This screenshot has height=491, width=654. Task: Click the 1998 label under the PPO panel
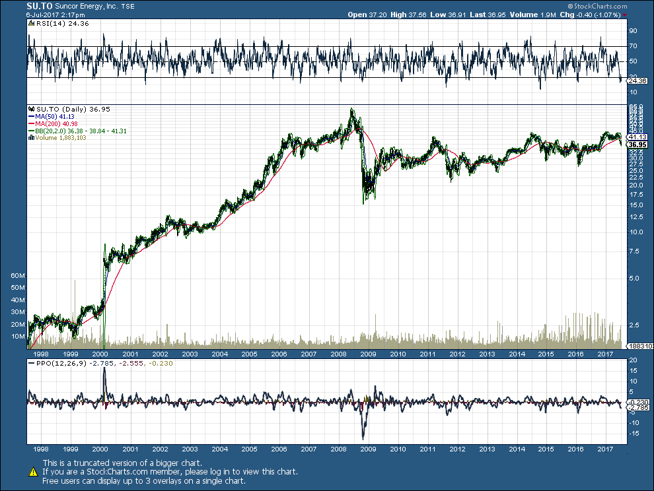pyautogui.click(x=41, y=450)
